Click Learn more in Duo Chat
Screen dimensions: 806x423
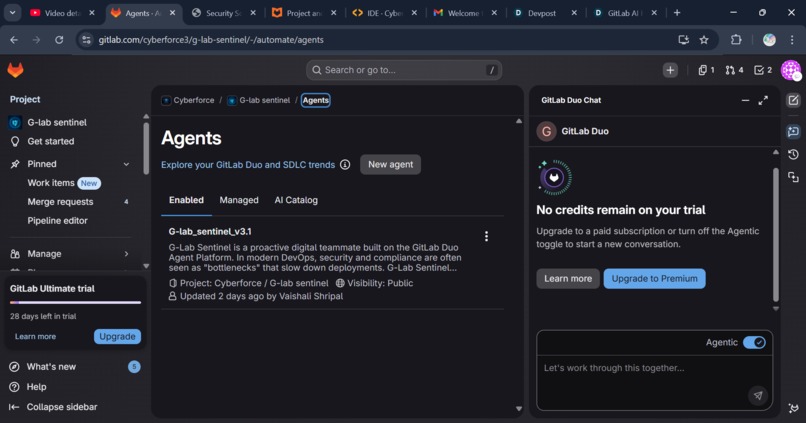[568, 279]
